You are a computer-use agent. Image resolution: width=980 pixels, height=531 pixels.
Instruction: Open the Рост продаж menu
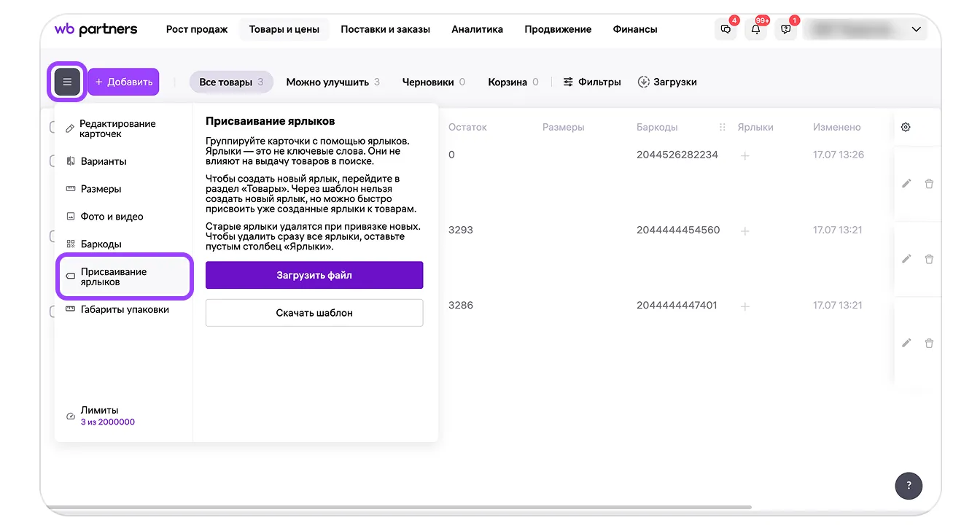click(x=197, y=30)
